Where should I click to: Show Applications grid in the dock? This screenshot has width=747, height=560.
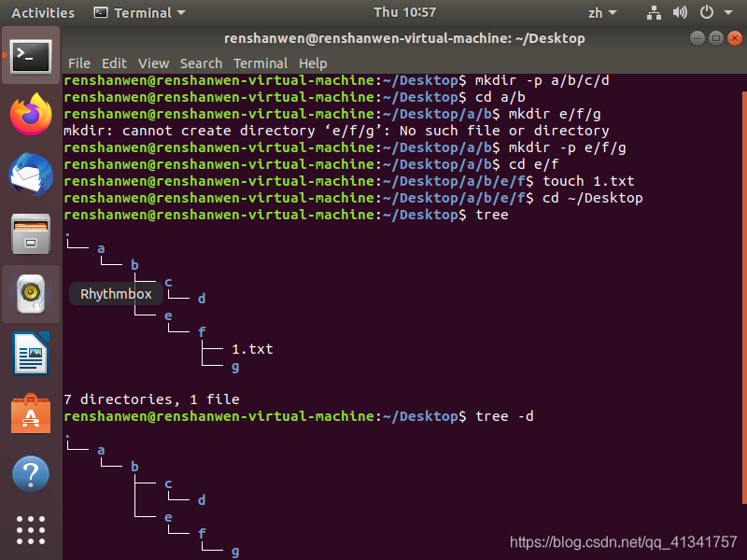(x=31, y=530)
